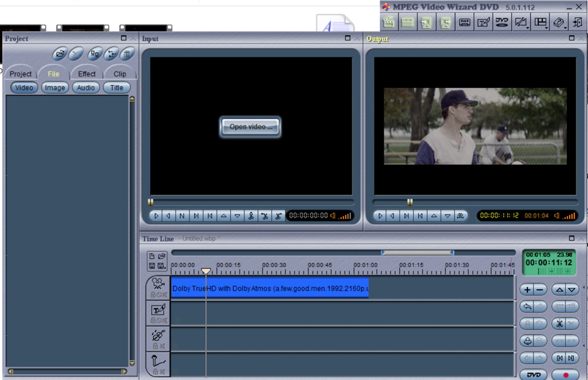Select the Image file filter button

pyautogui.click(x=55, y=88)
